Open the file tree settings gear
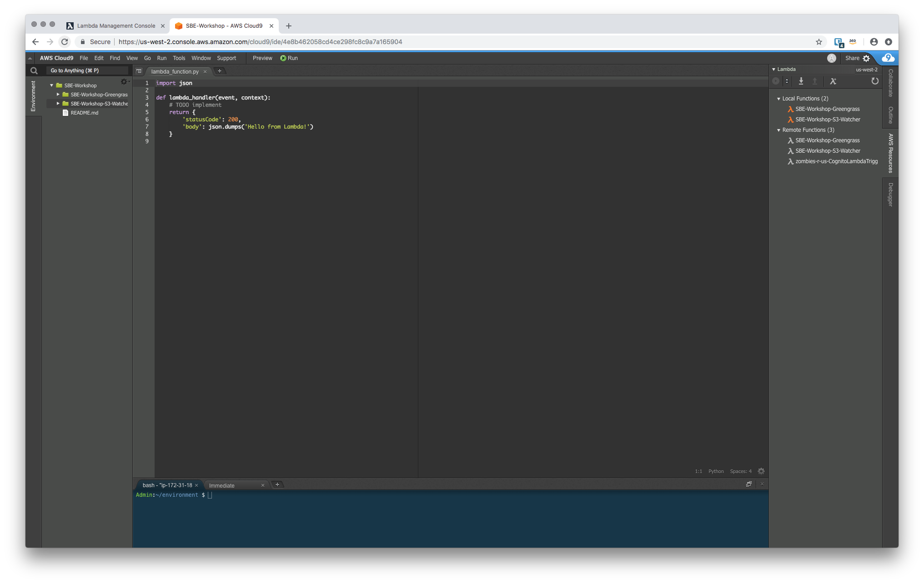 point(124,82)
